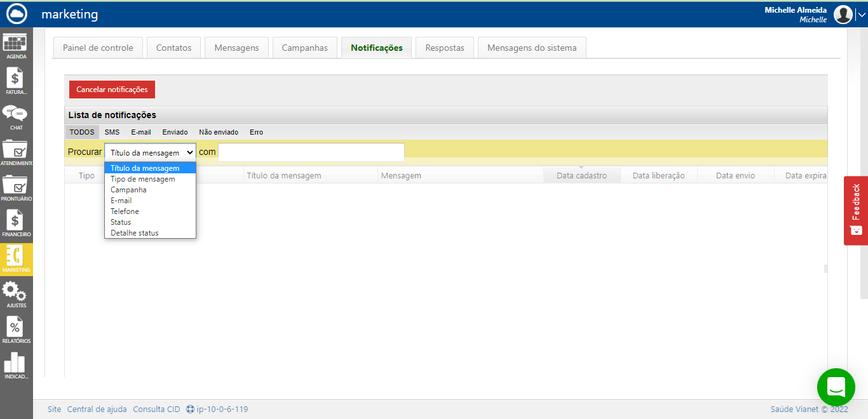Filter by Enviado status
Viewport: 868px width, 419px height.
pos(175,132)
